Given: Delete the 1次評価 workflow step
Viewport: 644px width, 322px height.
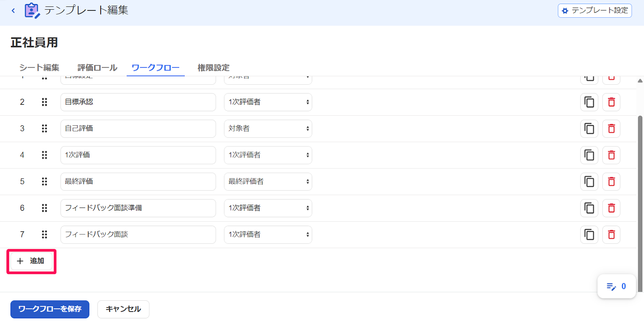Looking at the screenshot, I should click(x=611, y=155).
